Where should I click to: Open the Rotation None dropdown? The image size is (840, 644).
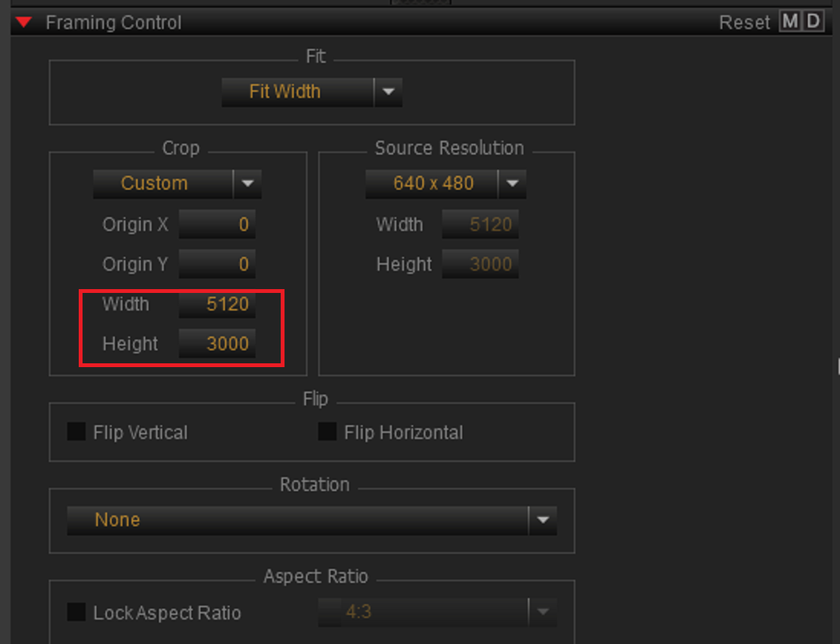click(312, 520)
